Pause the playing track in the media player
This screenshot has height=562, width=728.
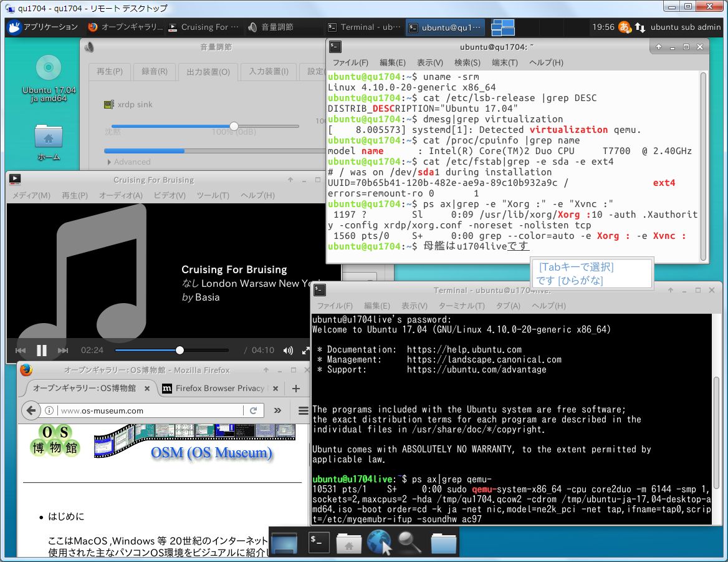42,351
